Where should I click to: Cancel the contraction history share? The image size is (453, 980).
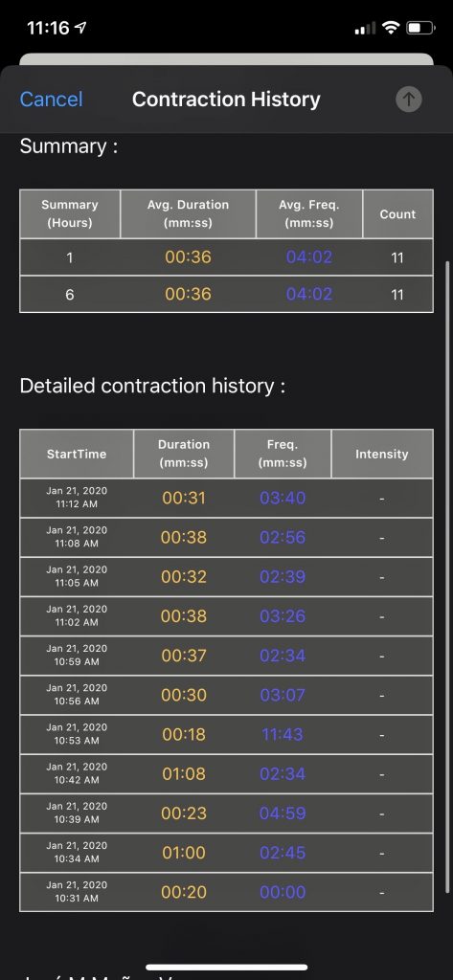[52, 99]
